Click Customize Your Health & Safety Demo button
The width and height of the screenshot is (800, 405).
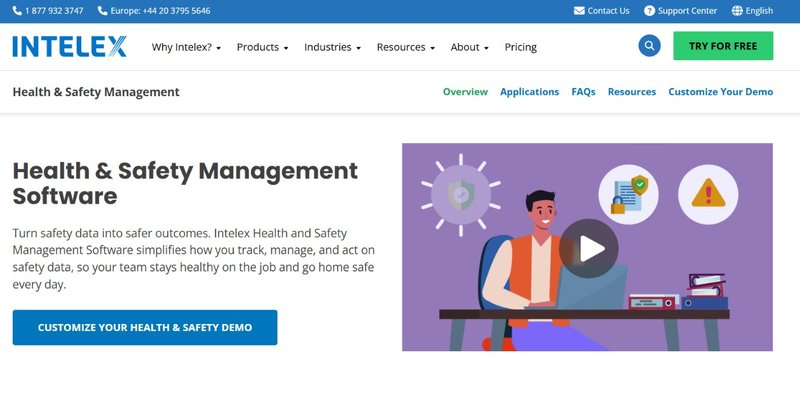pos(145,327)
